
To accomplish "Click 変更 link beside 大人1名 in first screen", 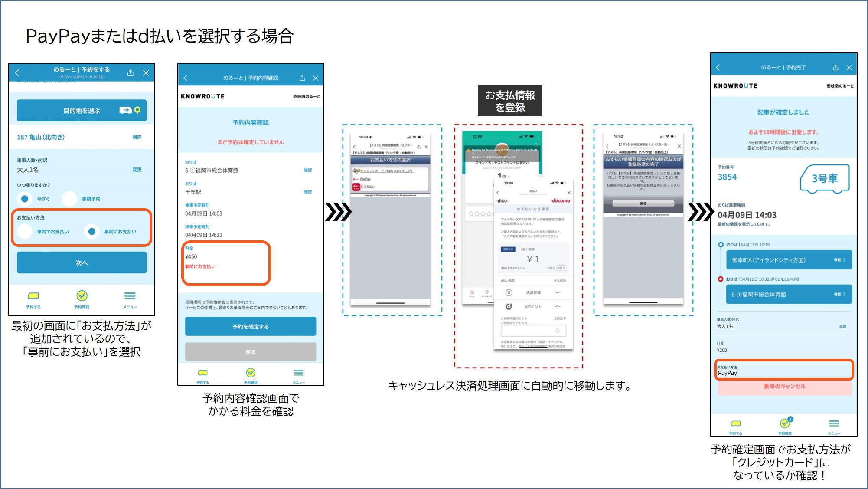I will click(137, 170).
